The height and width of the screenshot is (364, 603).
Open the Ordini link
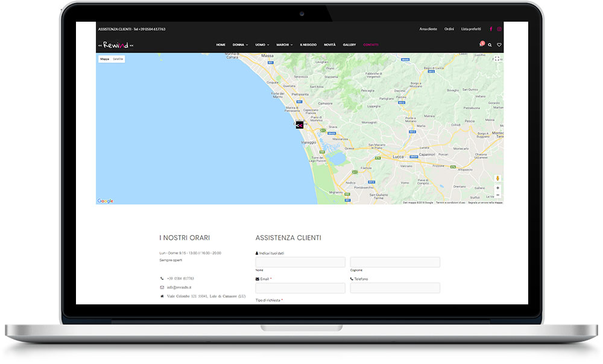449,29
